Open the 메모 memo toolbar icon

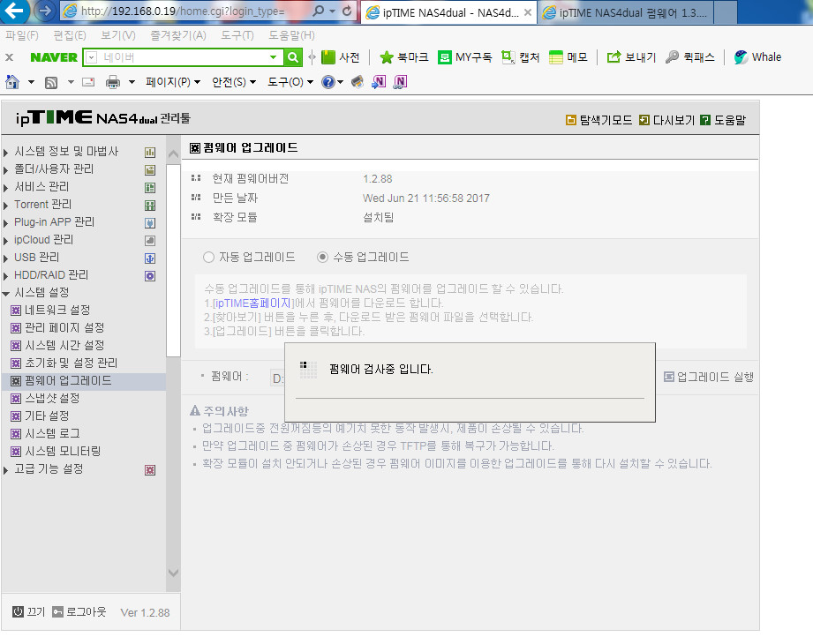coord(556,57)
